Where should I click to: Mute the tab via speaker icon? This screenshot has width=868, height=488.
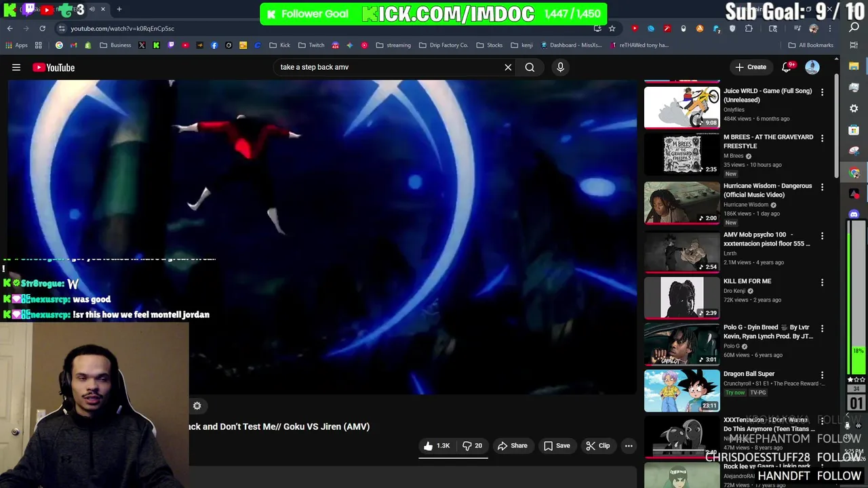92,9
